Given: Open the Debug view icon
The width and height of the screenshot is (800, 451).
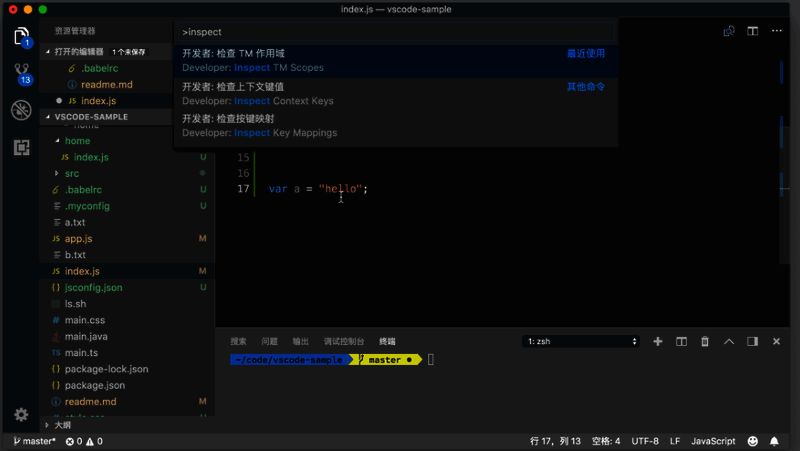Looking at the screenshot, I should [x=21, y=110].
